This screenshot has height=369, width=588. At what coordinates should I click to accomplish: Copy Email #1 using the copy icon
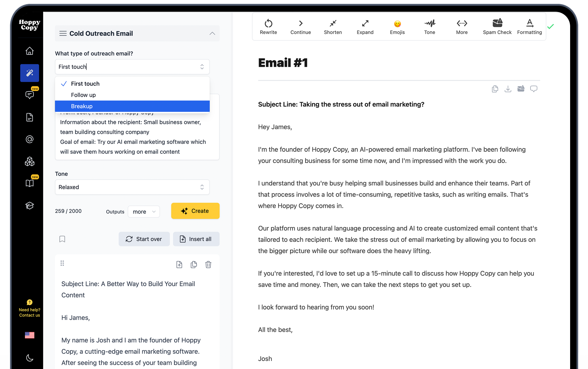pos(495,89)
